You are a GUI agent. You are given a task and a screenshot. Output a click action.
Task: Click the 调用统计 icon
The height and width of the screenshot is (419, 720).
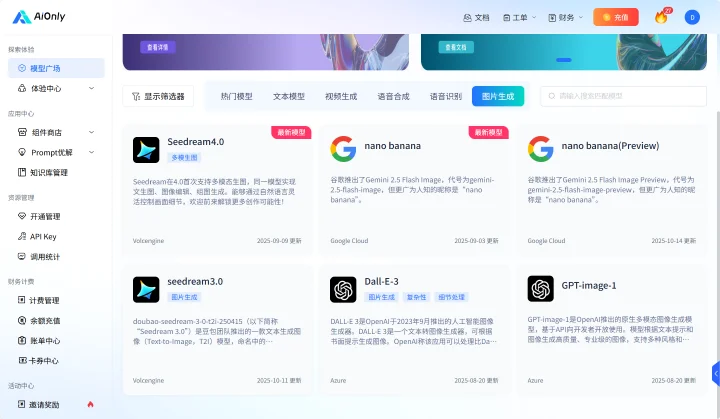[22, 256]
